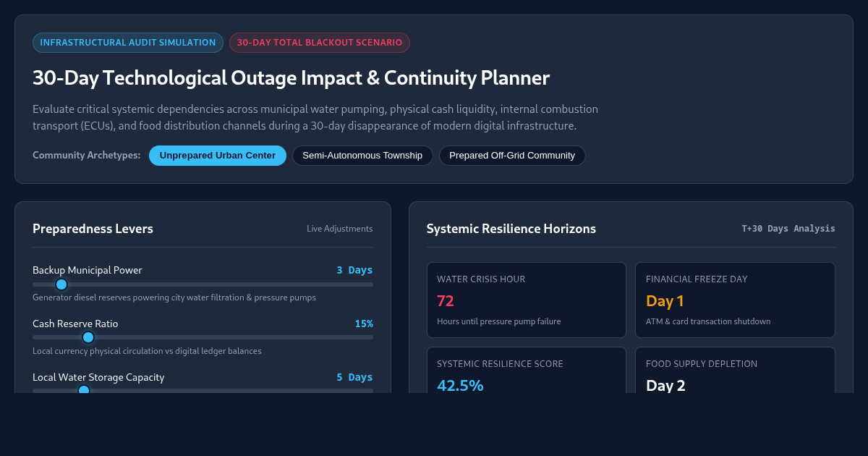Click the 'T+30 Days Analysis' label
The height and width of the screenshot is (456, 868).
coord(788,229)
